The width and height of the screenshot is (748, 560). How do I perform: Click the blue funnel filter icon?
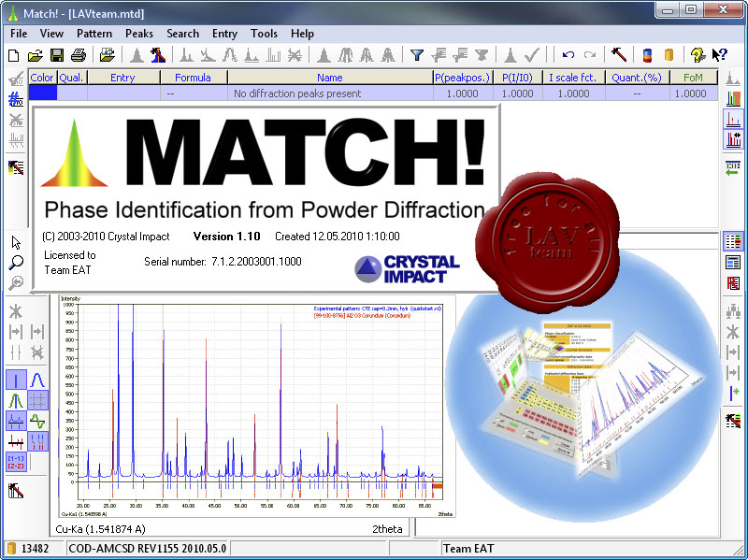[417, 55]
